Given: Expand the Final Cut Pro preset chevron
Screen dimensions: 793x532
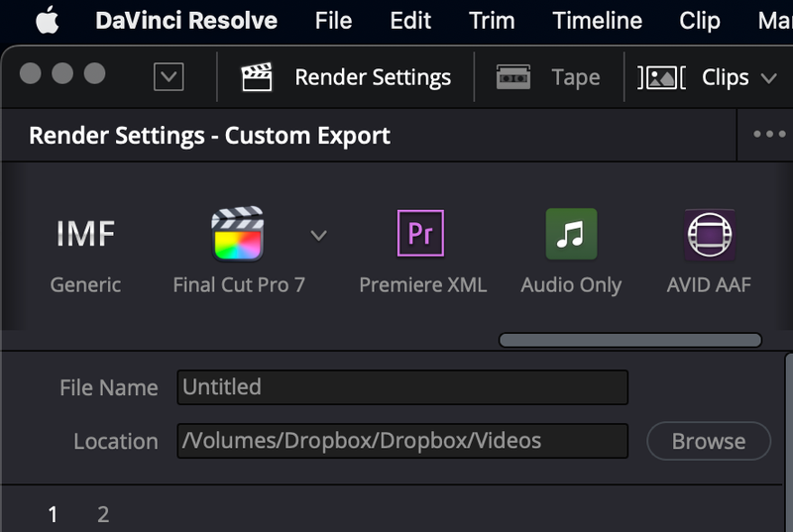Looking at the screenshot, I should [x=318, y=235].
